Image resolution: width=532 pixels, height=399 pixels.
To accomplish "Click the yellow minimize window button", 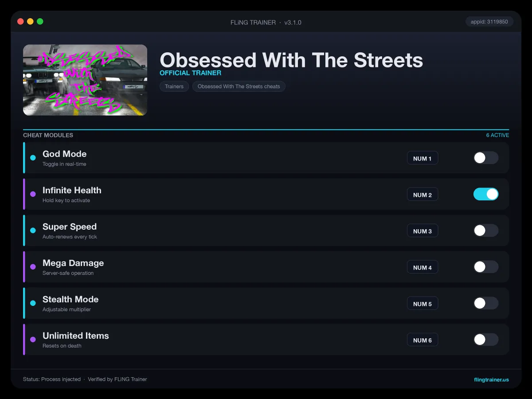I will pos(30,21).
